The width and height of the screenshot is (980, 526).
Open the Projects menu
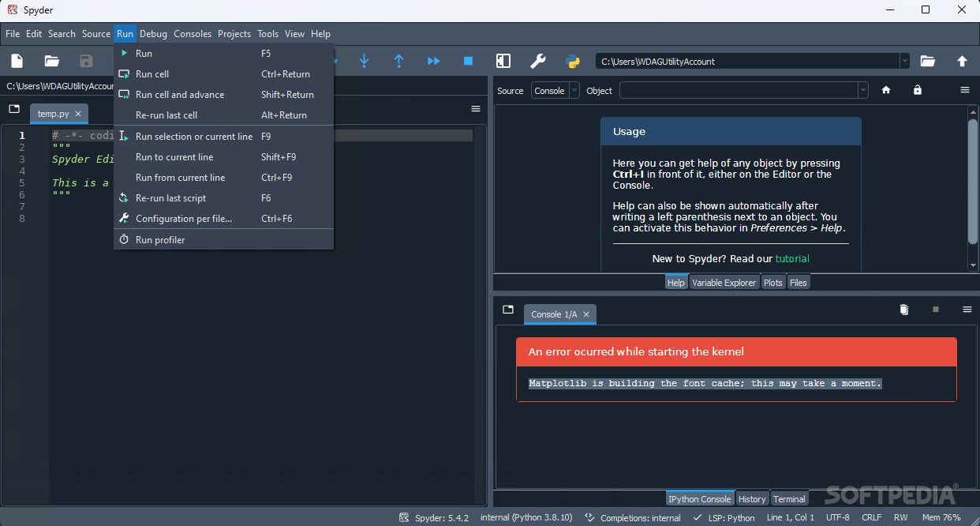coord(234,34)
